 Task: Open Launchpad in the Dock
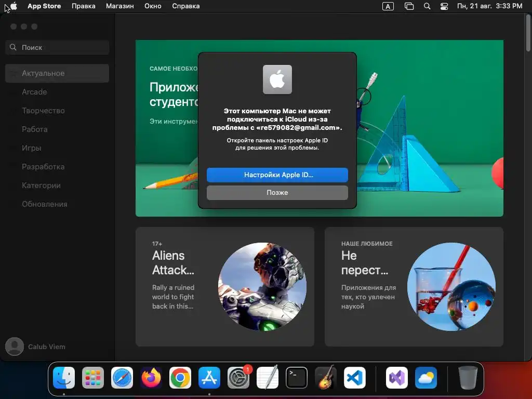(93, 378)
